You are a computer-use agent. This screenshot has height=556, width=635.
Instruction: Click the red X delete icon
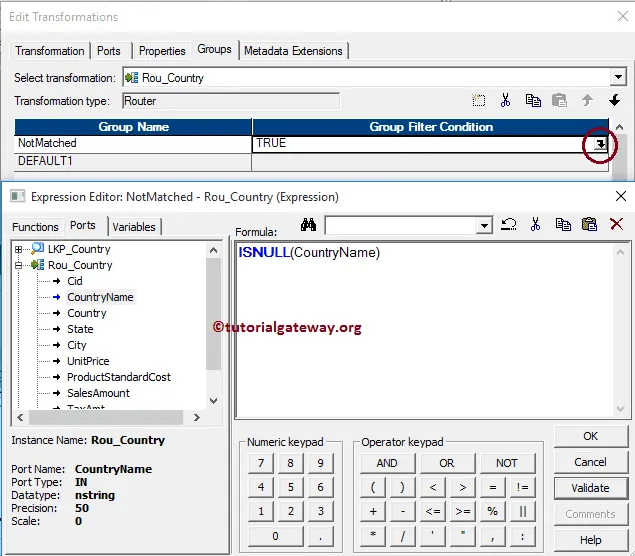click(616, 226)
